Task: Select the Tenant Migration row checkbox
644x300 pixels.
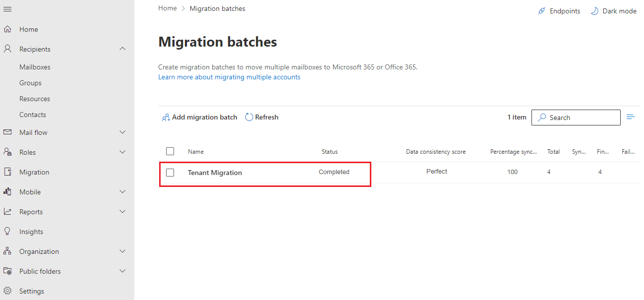Action: point(170,173)
